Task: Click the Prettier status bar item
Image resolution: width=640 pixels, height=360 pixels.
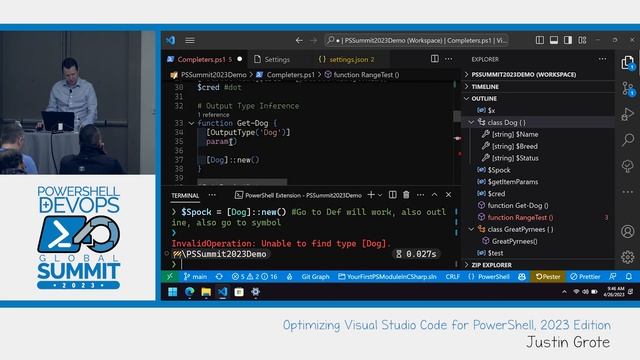Action: pos(585,276)
